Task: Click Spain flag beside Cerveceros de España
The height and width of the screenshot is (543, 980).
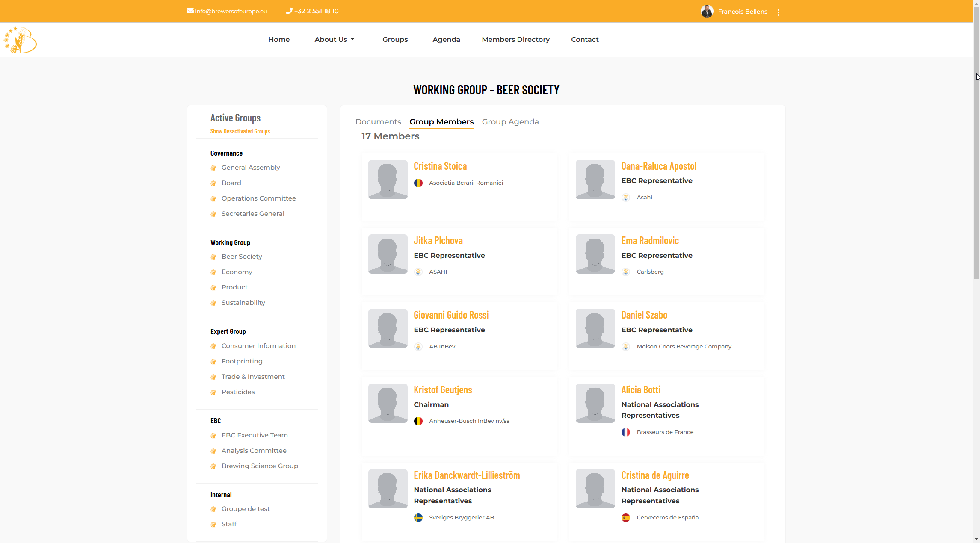Action: tap(626, 518)
